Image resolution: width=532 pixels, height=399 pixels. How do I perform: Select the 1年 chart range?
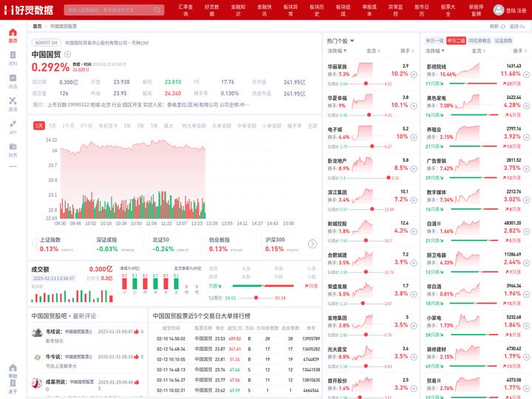coord(127,126)
